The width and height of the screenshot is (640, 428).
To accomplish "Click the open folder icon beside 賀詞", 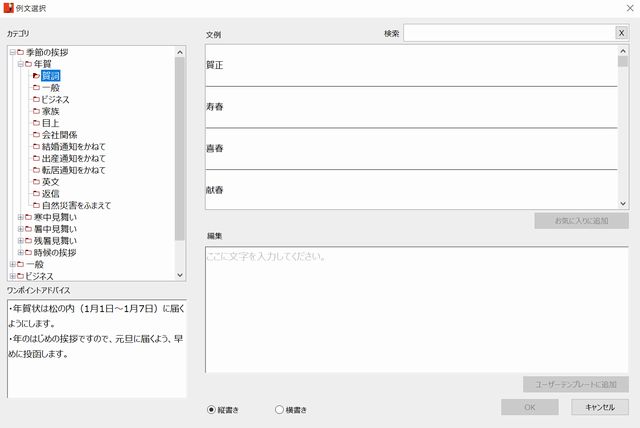I will click(36, 76).
